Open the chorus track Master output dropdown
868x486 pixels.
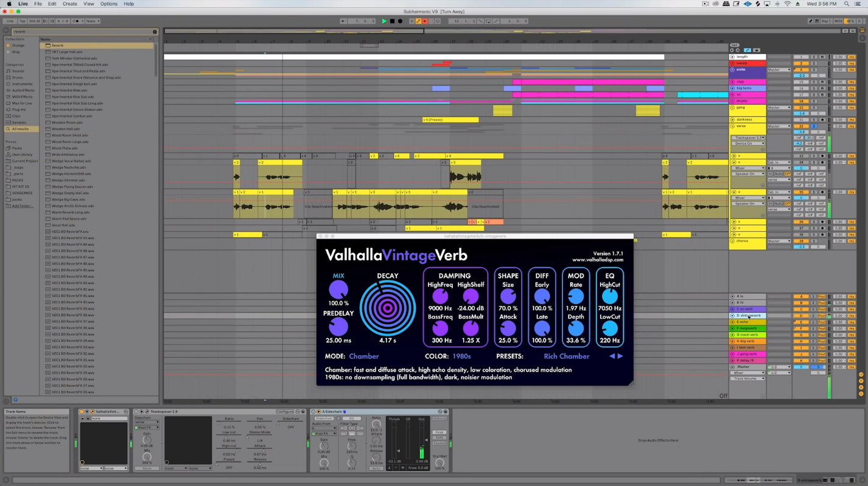779,241
